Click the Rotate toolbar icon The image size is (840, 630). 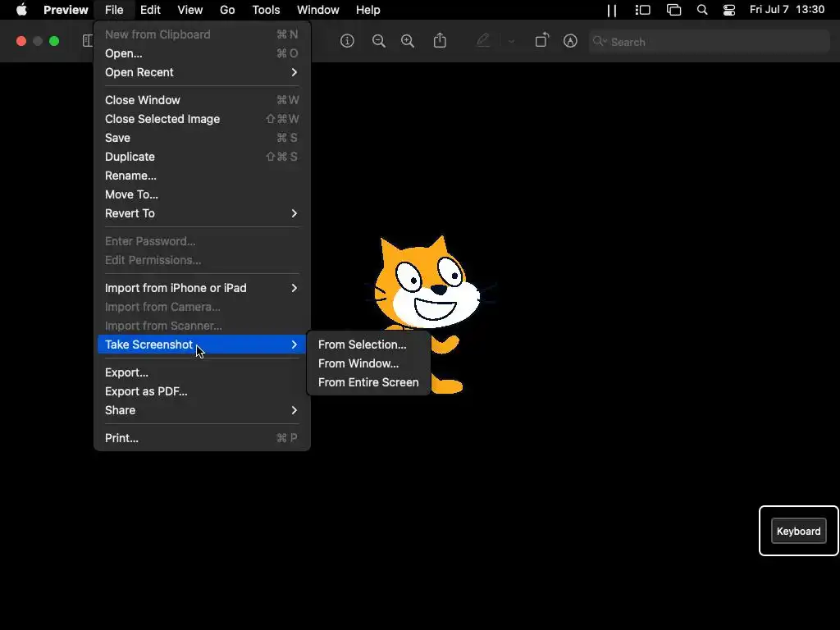click(541, 41)
